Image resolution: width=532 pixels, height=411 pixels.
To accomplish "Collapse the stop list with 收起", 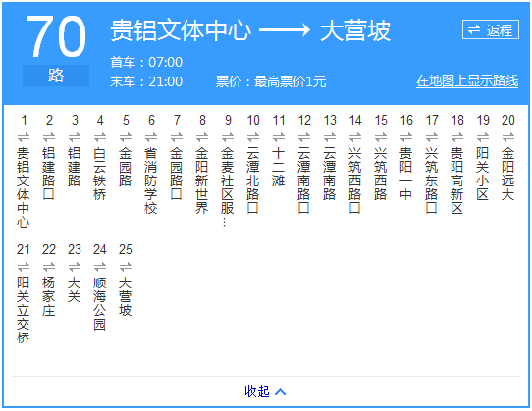I will [265, 391].
